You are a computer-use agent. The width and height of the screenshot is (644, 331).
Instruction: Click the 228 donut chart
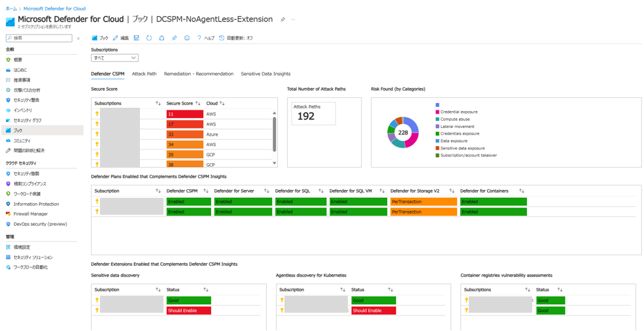(403, 132)
